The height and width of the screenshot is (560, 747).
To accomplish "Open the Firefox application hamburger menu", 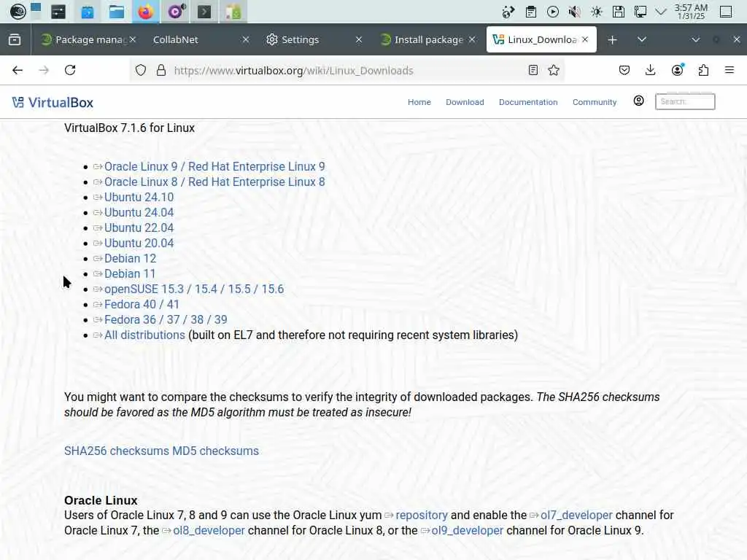I will [729, 71].
